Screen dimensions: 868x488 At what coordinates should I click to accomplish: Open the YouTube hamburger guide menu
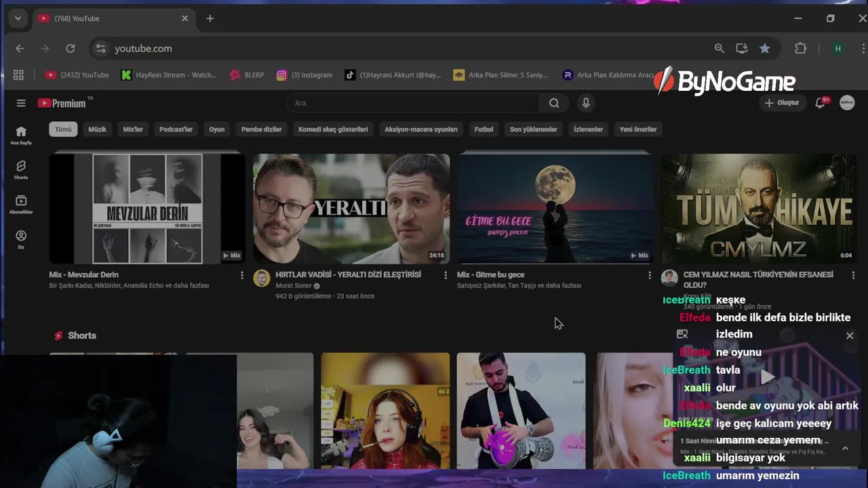pyautogui.click(x=21, y=103)
